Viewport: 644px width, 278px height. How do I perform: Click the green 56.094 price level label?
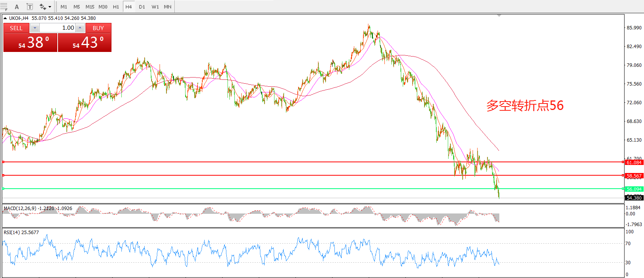click(x=634, y=189)
